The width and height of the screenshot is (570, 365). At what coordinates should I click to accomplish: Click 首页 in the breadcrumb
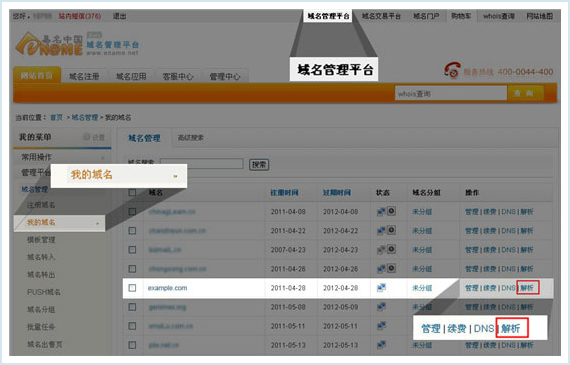coord(56,117)
